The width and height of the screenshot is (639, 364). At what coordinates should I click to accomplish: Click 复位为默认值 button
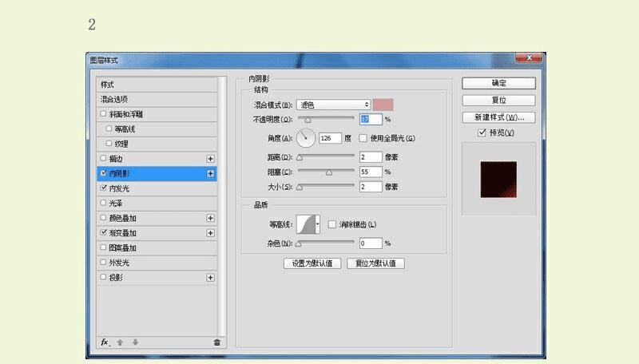tap(375, 263)
